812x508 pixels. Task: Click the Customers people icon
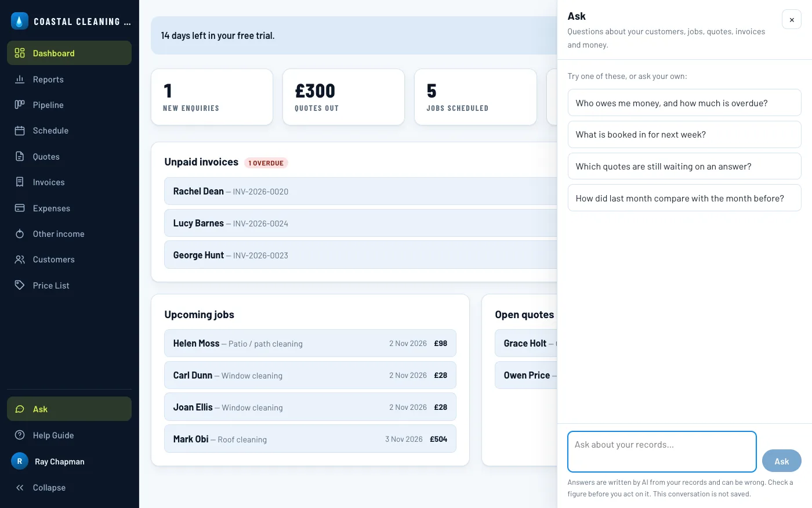(20, 260)
